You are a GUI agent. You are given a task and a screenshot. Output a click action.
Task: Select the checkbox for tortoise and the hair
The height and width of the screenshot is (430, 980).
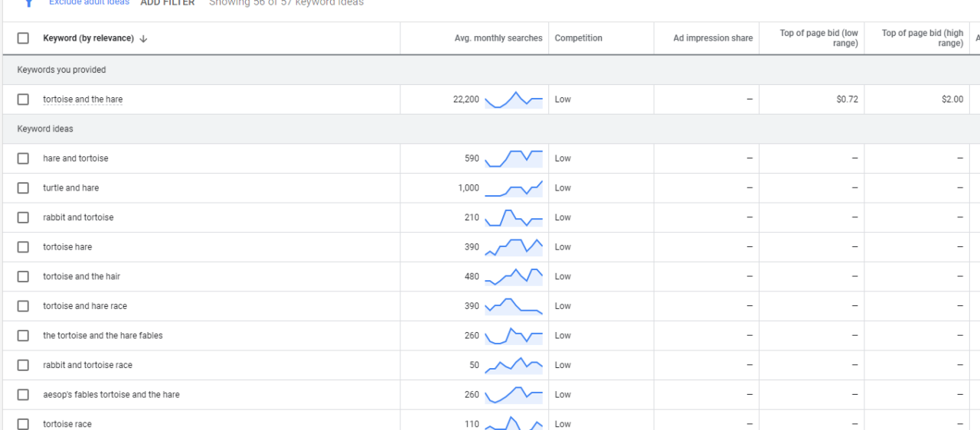23,276
